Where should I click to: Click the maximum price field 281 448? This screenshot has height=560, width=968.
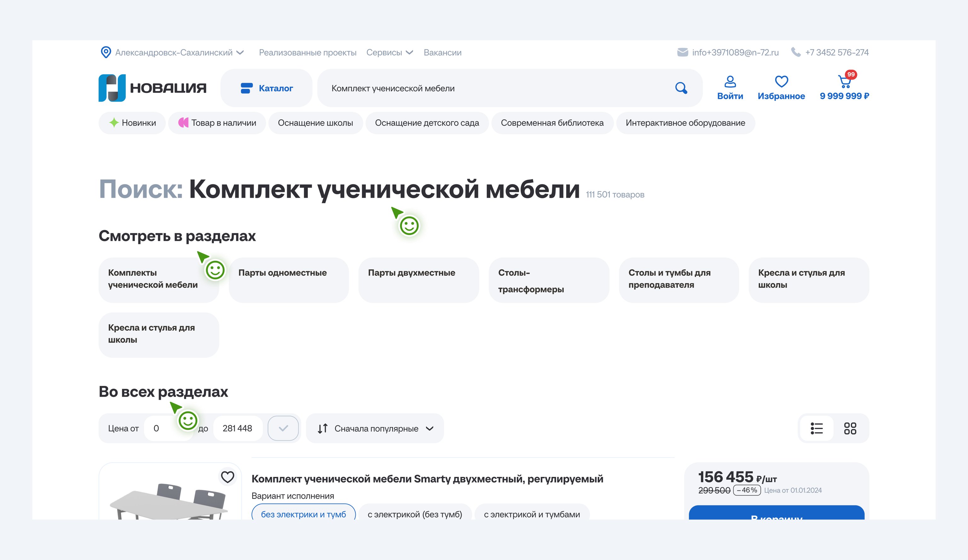click(x=237, y=428)
